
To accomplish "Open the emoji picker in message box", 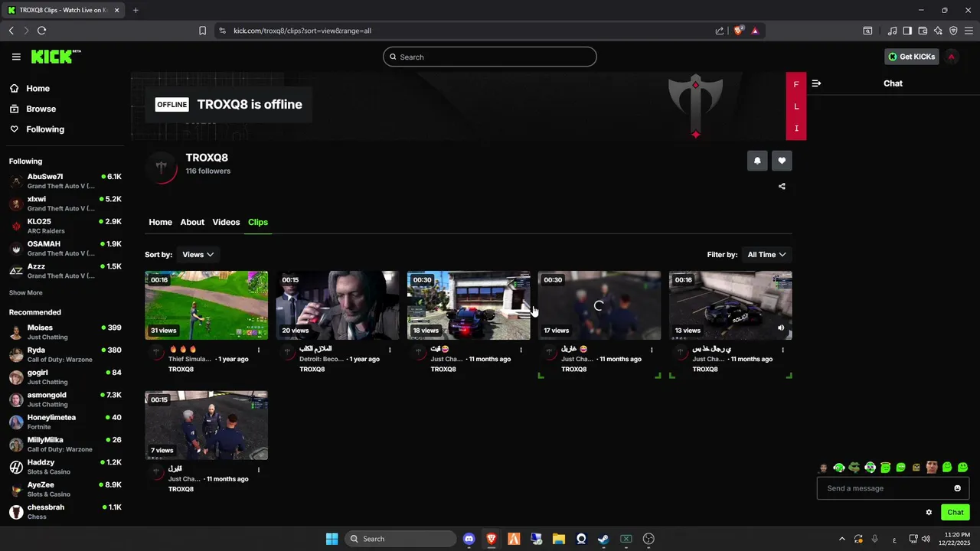I will tap(957, 488).
